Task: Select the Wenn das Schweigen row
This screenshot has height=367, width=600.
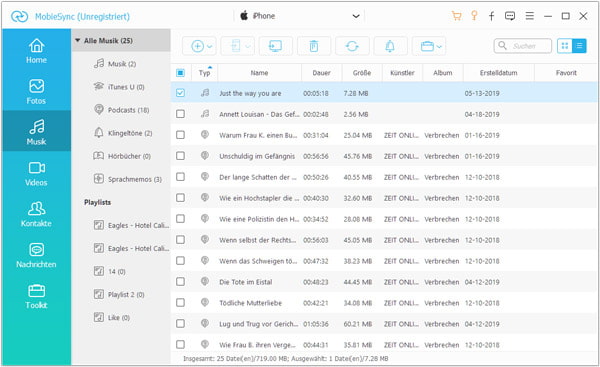Action: [384, 261]
